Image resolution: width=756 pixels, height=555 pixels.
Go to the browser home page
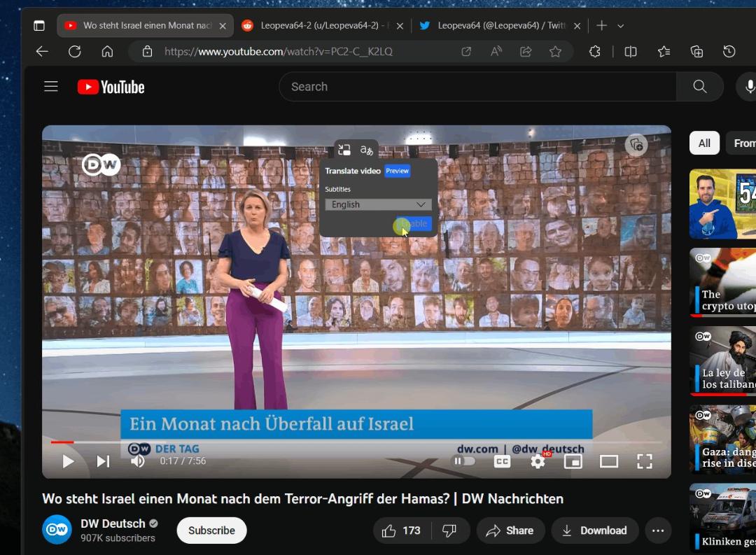[x=107, y=52]
